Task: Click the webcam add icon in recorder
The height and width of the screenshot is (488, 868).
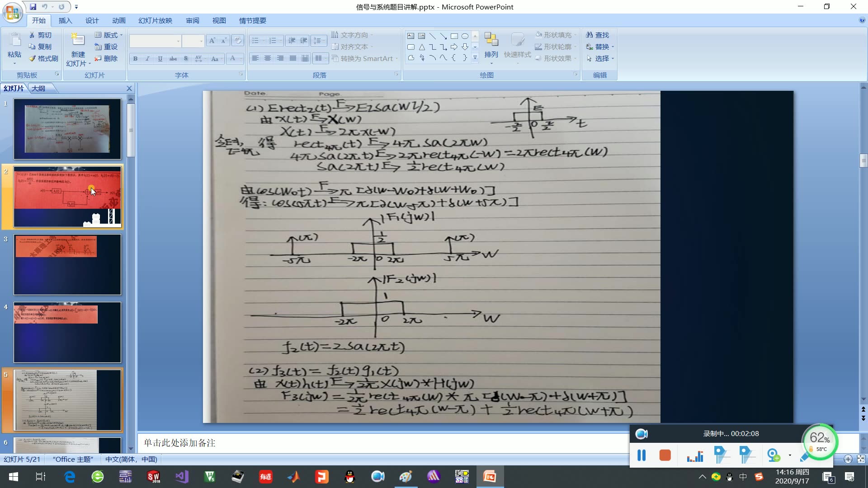Action: click(x=774, y=455)
